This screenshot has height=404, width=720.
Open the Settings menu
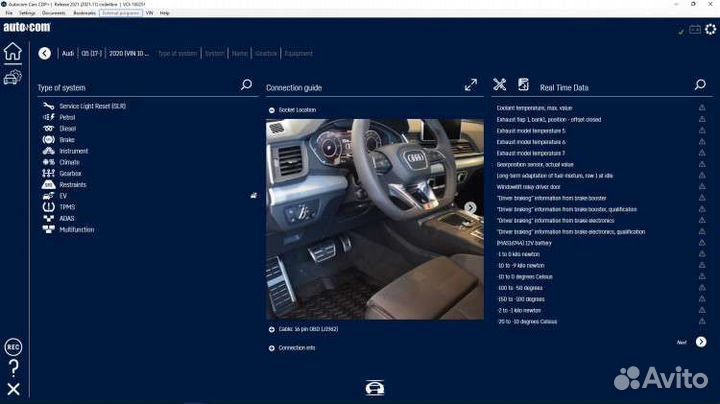pyautogui.click(x=27, y=13)
